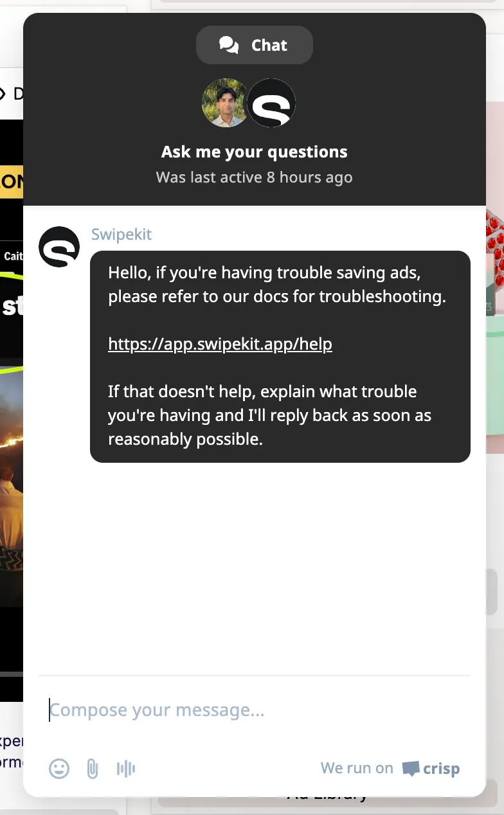This screenshot has width=504, height=815.
Task: Click the "Swipekit" sender name label
Action: 122,234
